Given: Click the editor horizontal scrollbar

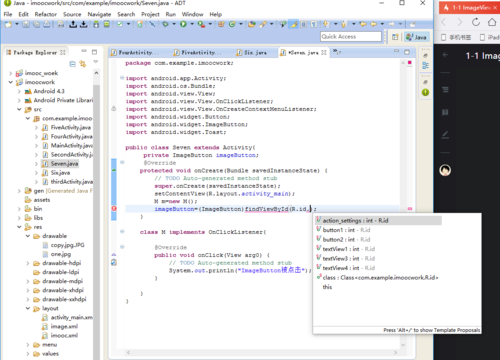Looking at the screenshot, I should coord(262,352).
